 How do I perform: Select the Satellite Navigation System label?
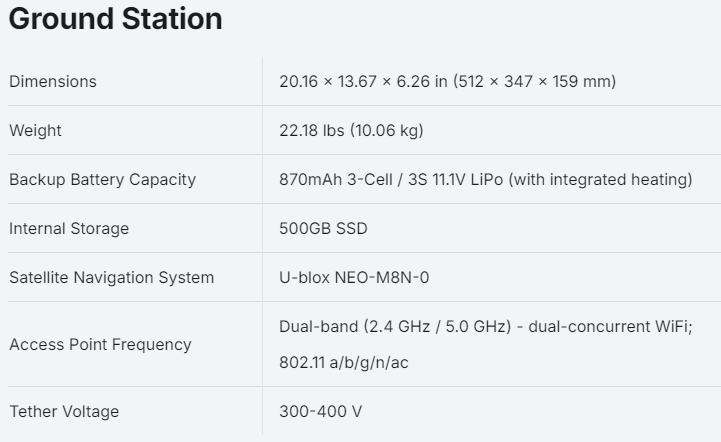tap(111, 277)
